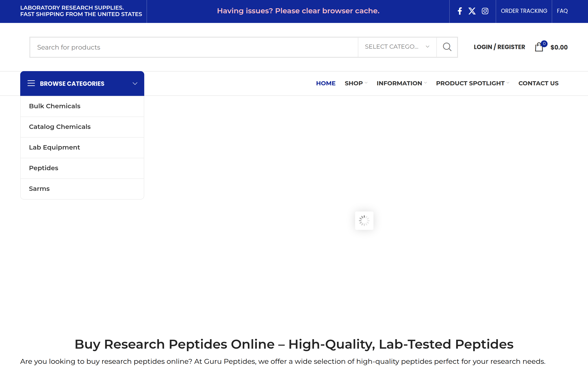588x367 pixels.
Task: Visit the Instagram account
Action: pyautogui.click(x=485, y=11)
